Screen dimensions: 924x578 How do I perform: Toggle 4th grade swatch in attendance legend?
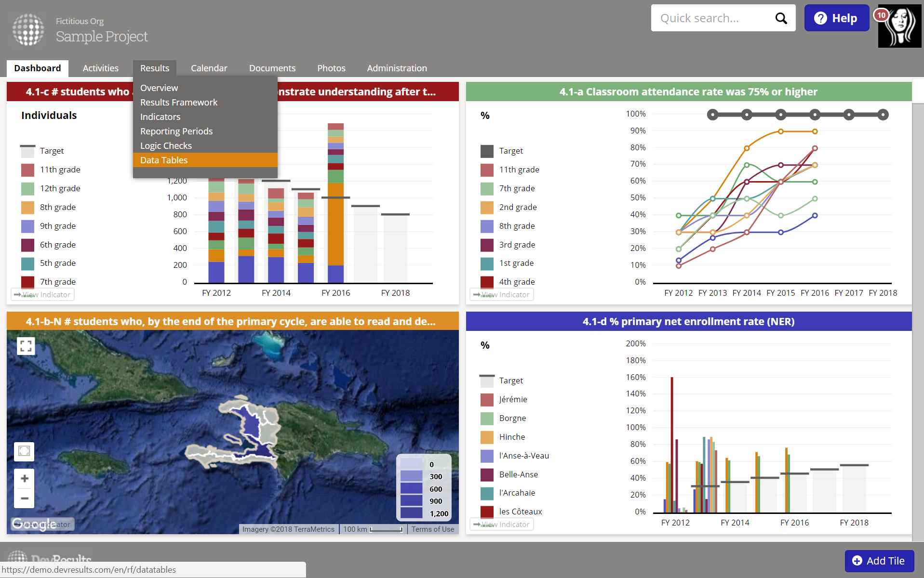tap(487, 282)
